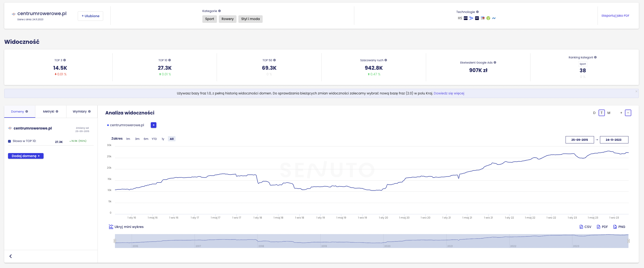The width and height of the screenshot is (644, 268).
Task: Show info for TOP 50 metric
Action: pos(274,60)
